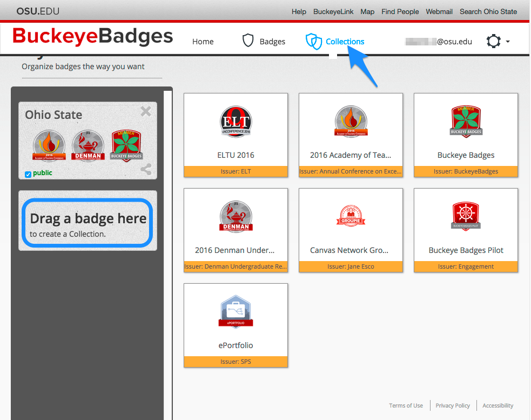531x420 pixels.
Task: Select the 2016 Academy of Teaching badge image
Action: tap(351, 121)
